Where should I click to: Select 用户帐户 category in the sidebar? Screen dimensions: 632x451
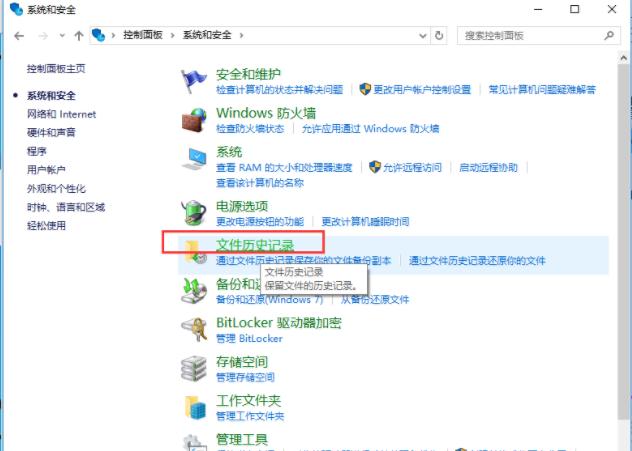[46, 170]
